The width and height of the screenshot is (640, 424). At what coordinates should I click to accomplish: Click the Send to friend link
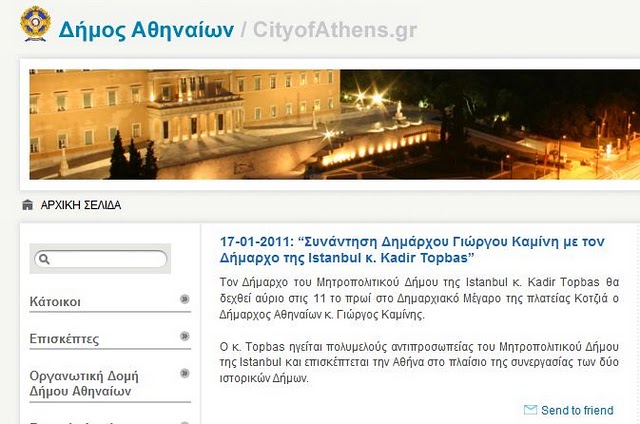tap(577, 410)
